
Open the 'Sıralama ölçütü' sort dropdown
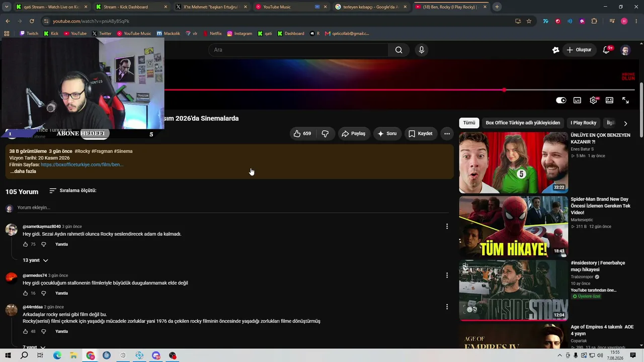point(73,191)
